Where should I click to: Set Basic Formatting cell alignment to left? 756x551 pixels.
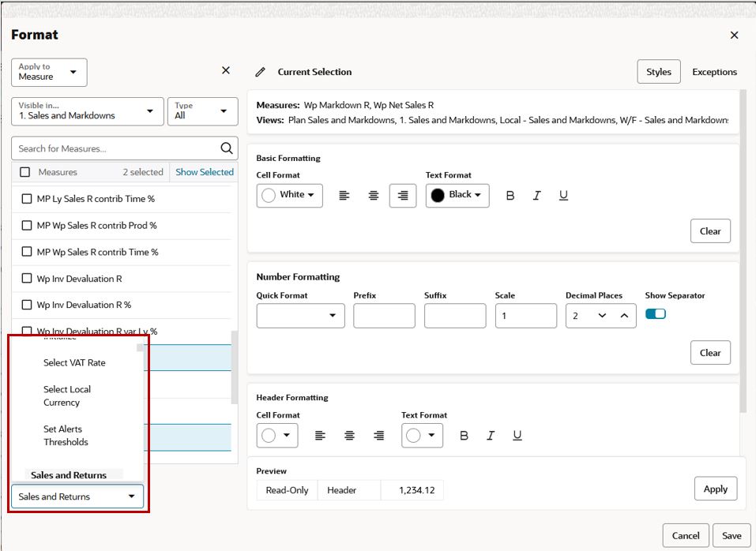pos(344,196)
